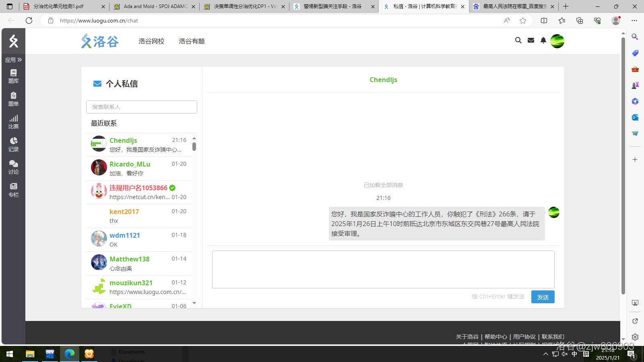Open the 讨论 discussion sidebar icon
Image resolution: width=644 pixels, height=362 pixels.
pyautogui.click(x=13, y=167)
